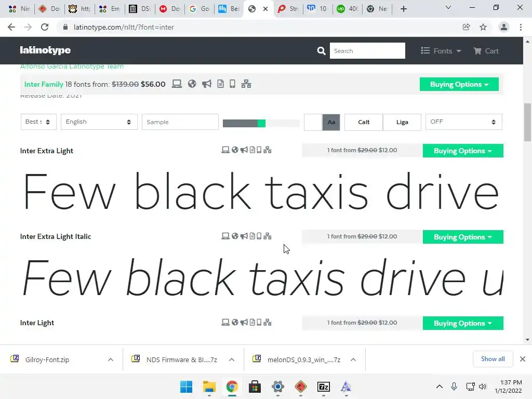This screenshot has height=399, width=532.
Task: Open File Explorer from taskbar
Action: [209, 387]
